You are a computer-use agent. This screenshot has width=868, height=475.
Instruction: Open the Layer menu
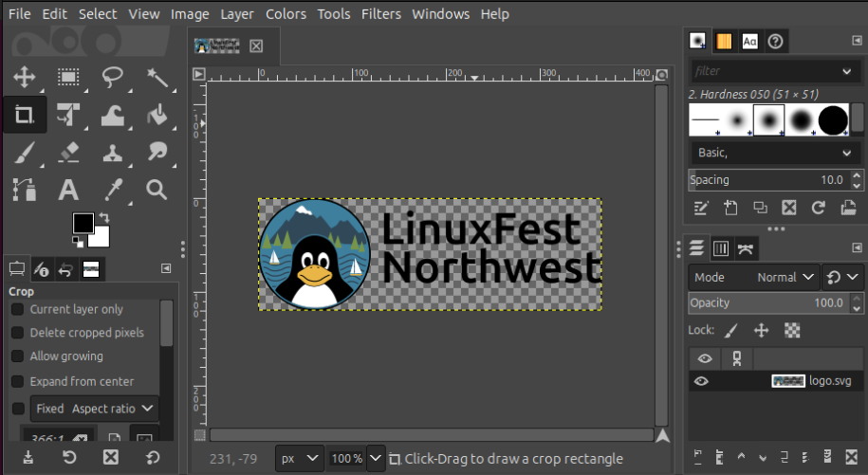coord(237,14)
